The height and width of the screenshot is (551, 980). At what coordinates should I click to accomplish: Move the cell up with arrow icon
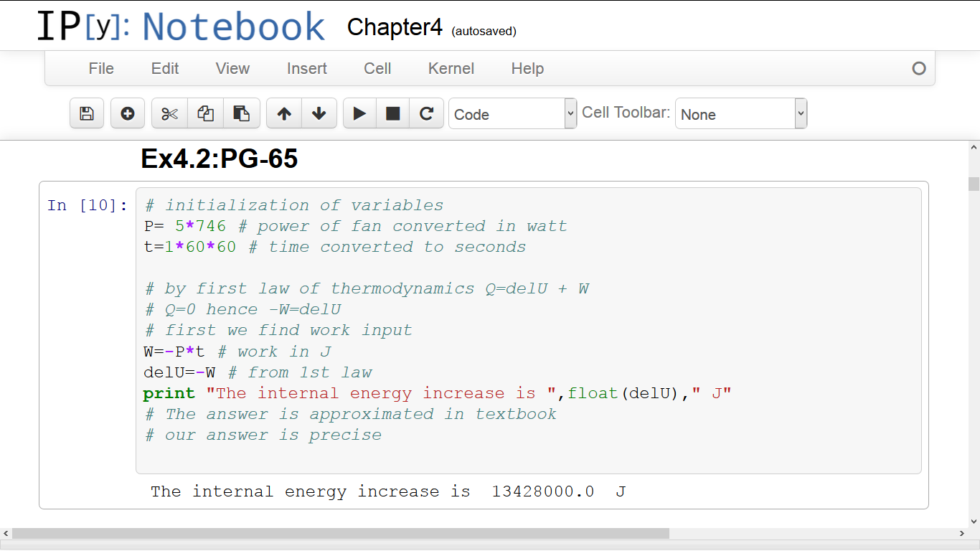click(284, 113)
